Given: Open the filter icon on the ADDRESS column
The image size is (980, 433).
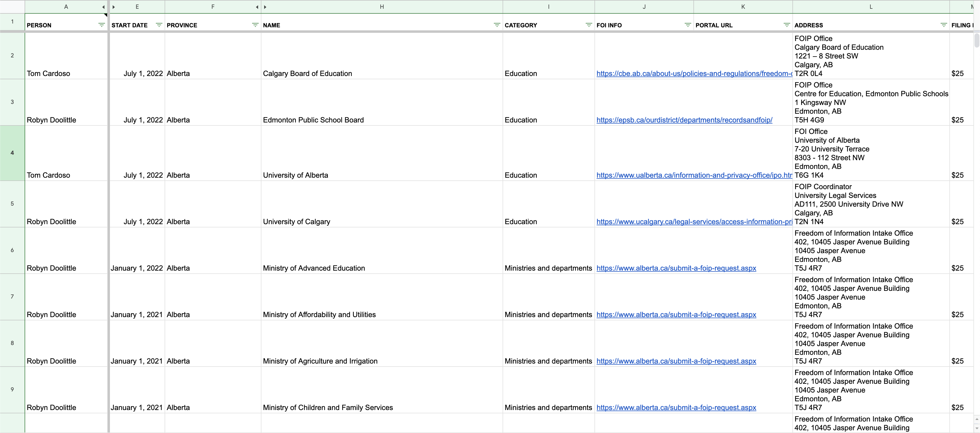Looking at the screenshot, I should [x=943, y=25].
